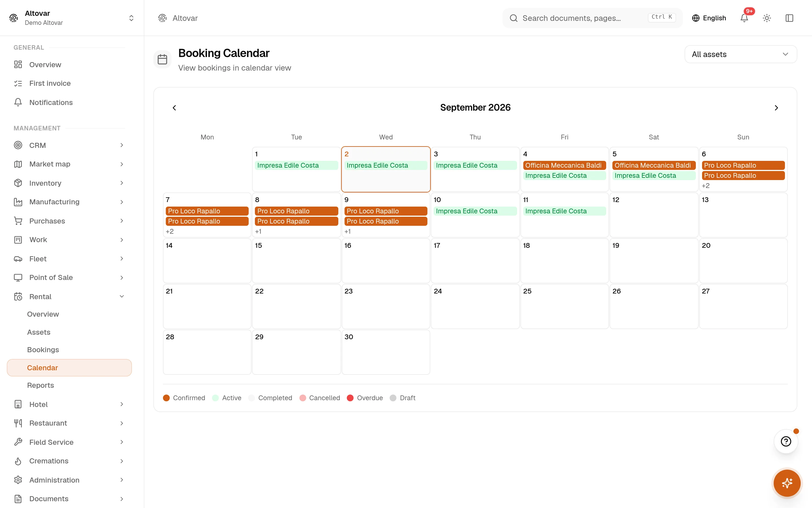Expand the Fleet chevron

point(122,259)
